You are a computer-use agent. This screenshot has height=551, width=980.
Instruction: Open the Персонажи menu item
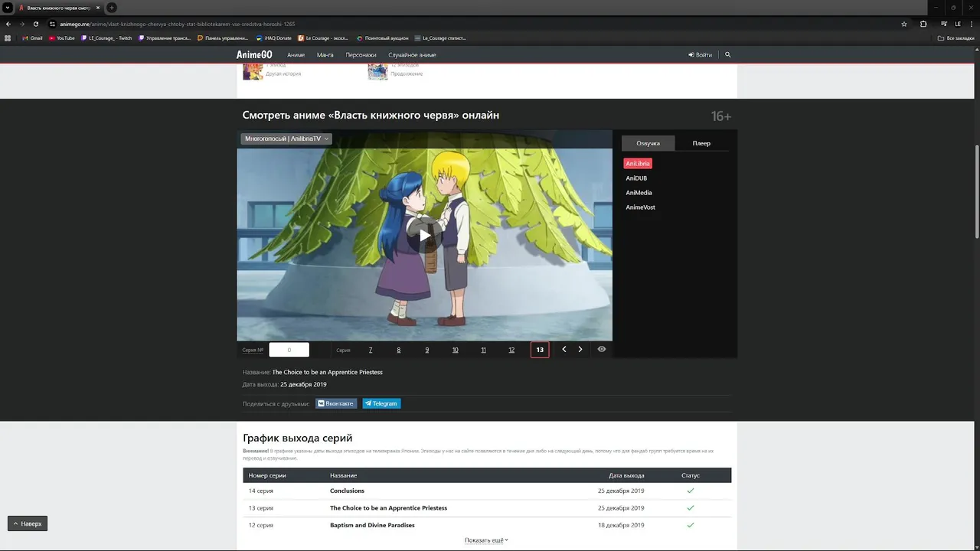pyautogui.click(x=361, y=55)
